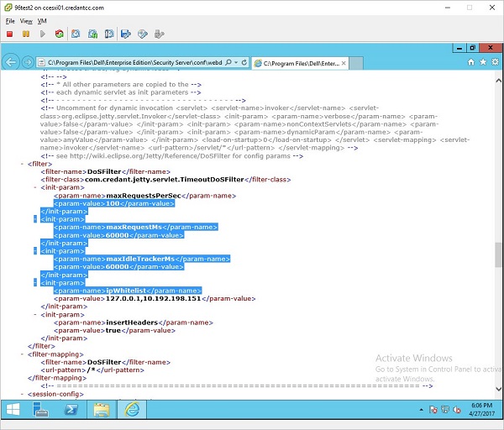Click the vertical scrollbar of the XML page

tap(498, 252)
